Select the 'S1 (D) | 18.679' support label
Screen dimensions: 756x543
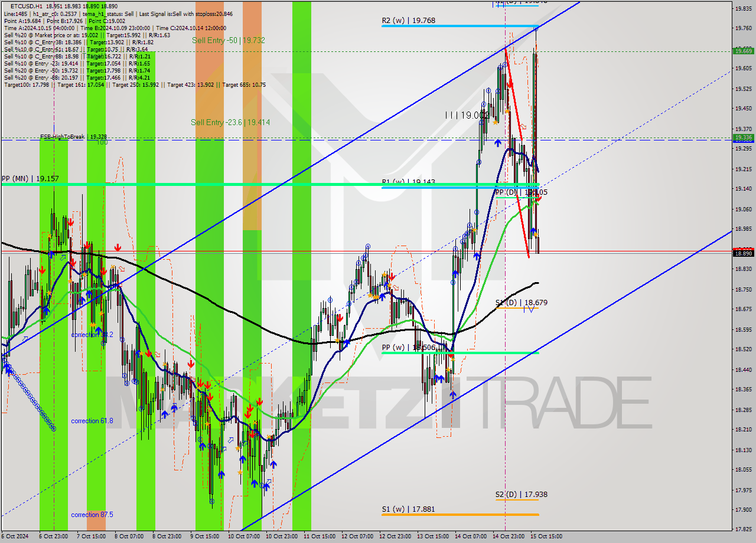[521, 302]
